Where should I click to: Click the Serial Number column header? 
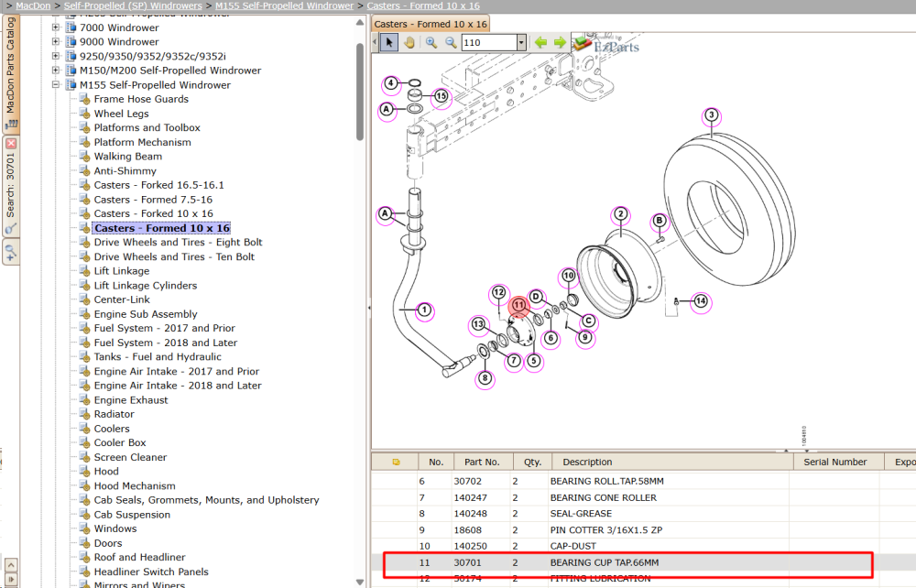[839, 462]
